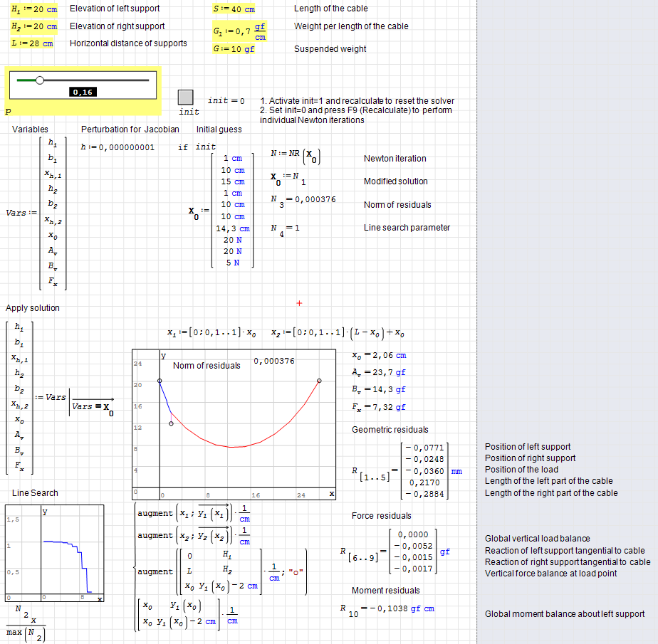Click the Geometric residuals label
Viewport: 658px width, 644px height.
pos(390,430)
